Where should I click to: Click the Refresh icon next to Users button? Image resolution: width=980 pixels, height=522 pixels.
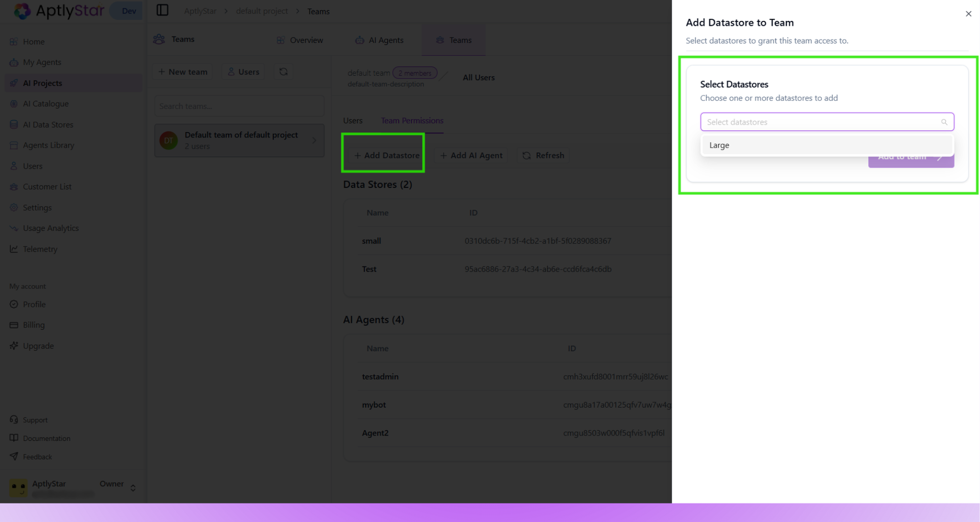283,71
